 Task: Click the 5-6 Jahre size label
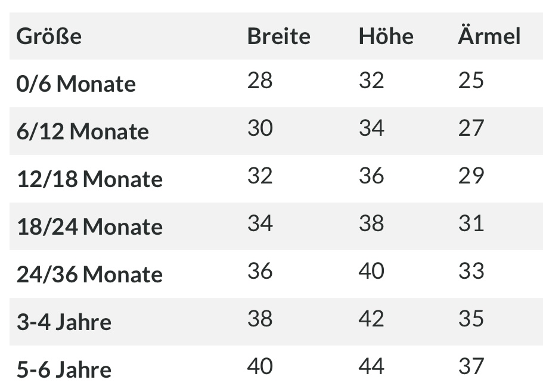64,370
